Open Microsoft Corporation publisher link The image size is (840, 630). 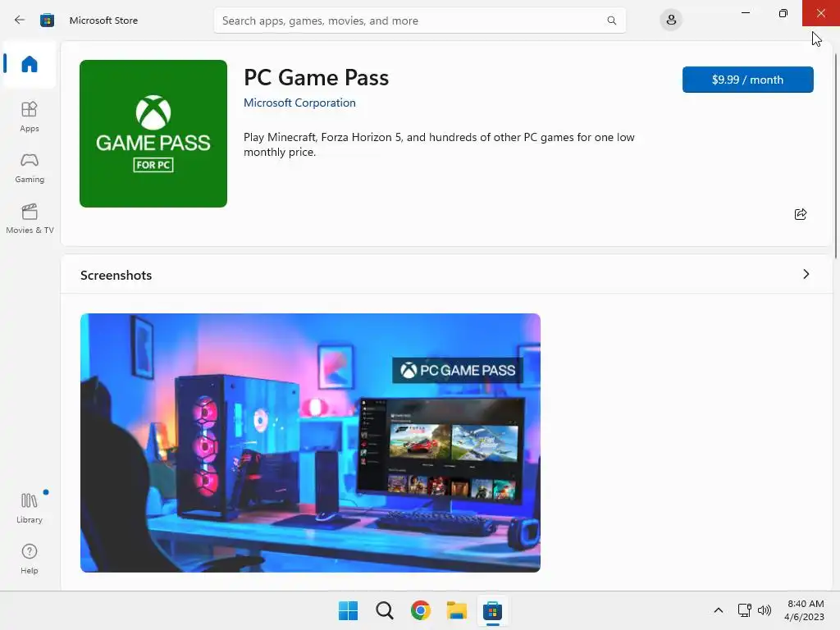pos(299,103)
